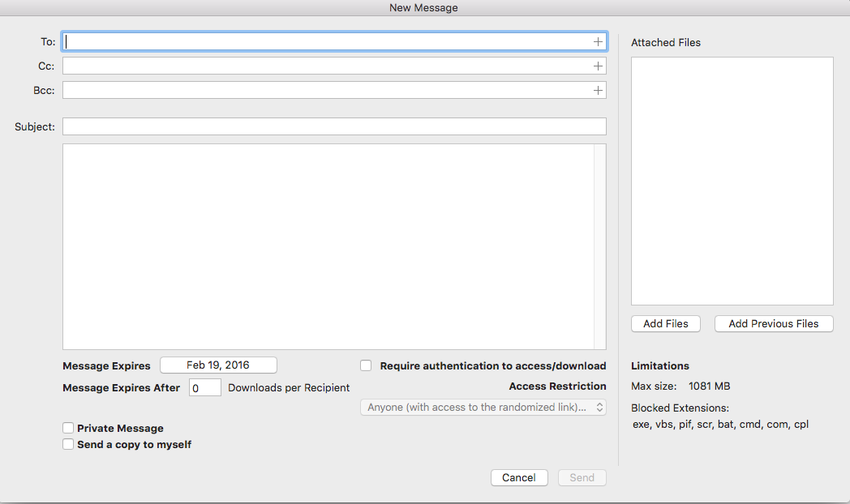The width and height of the screenshot is (850, 504).
Task: Click inside the To recipient field
Action: point(324,41)
